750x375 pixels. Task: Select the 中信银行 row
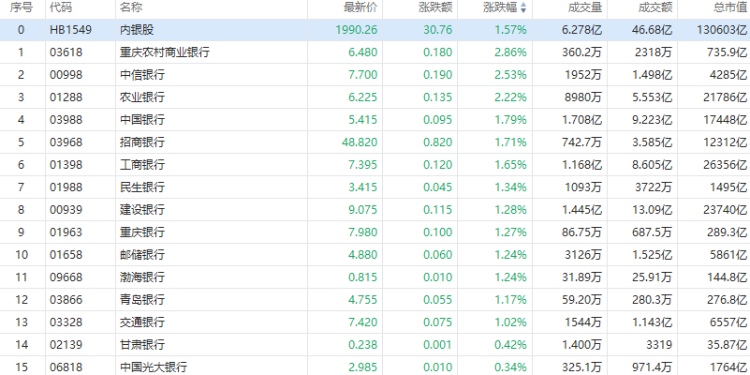point(375,75)
